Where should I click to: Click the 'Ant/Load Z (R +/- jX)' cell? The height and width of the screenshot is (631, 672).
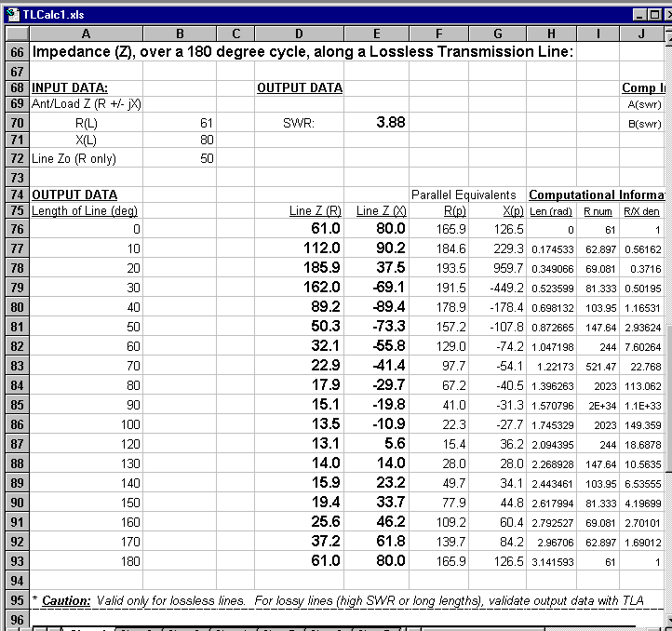(87, 103)
